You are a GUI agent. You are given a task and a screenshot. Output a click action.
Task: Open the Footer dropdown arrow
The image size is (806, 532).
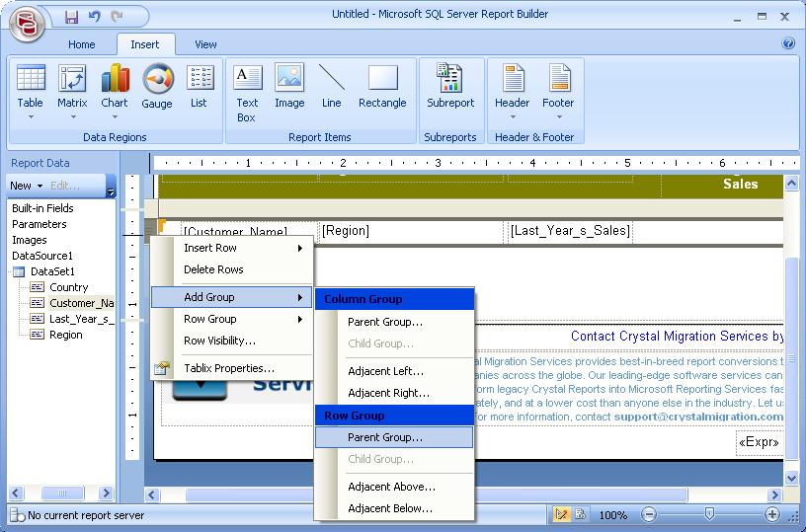coord(559,117)
